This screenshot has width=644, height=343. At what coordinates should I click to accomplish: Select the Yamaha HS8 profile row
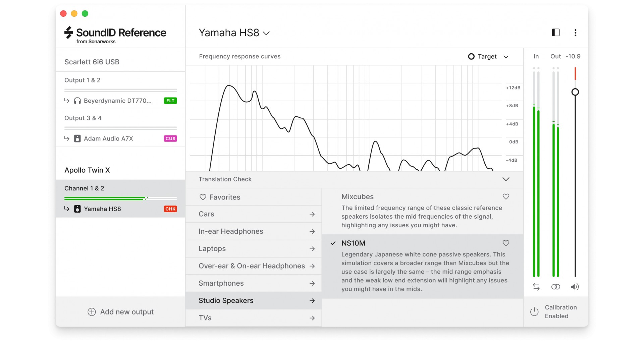pos(120,209)
